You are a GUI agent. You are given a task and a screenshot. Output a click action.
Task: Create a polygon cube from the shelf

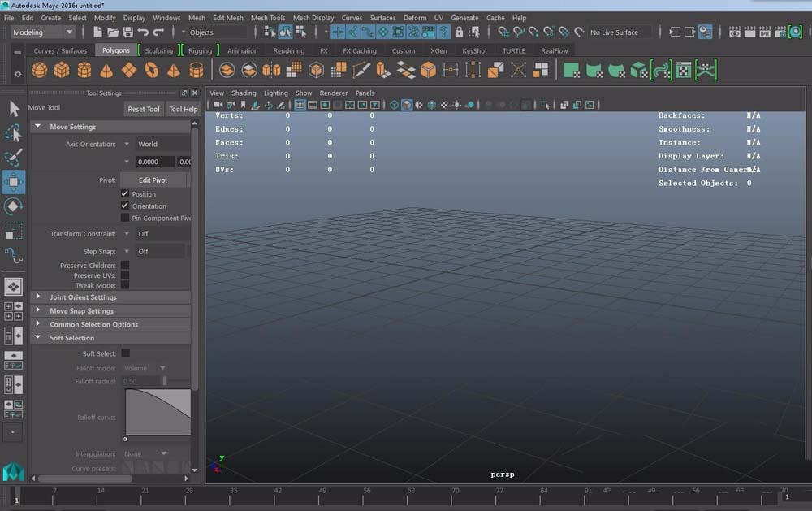[62, 70]
